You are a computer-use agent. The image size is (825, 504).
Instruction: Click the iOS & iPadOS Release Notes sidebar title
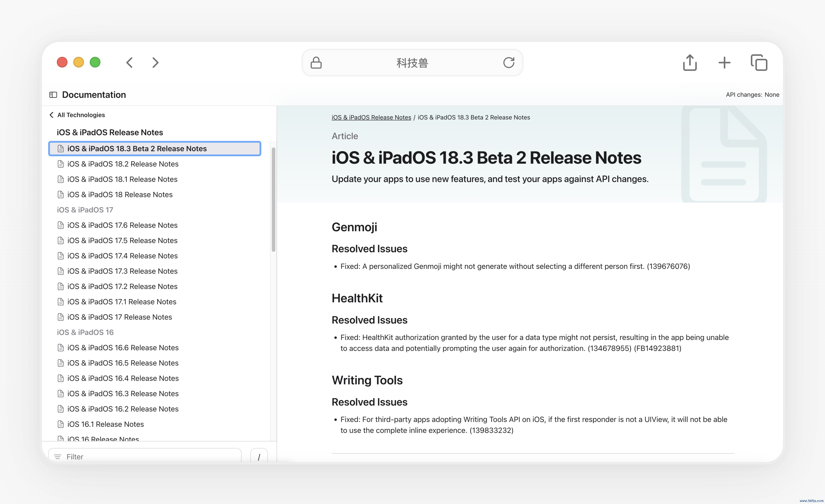coord(110,132)
